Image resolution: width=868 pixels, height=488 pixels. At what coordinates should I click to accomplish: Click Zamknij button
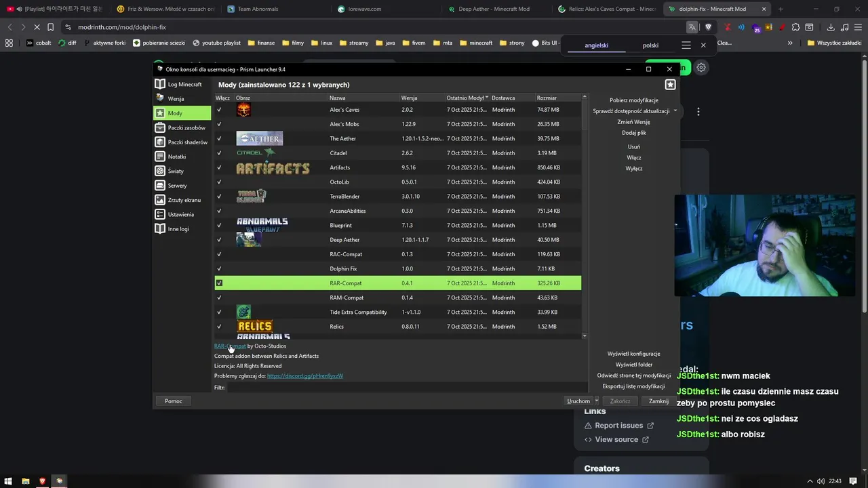[x=658, y=401]
